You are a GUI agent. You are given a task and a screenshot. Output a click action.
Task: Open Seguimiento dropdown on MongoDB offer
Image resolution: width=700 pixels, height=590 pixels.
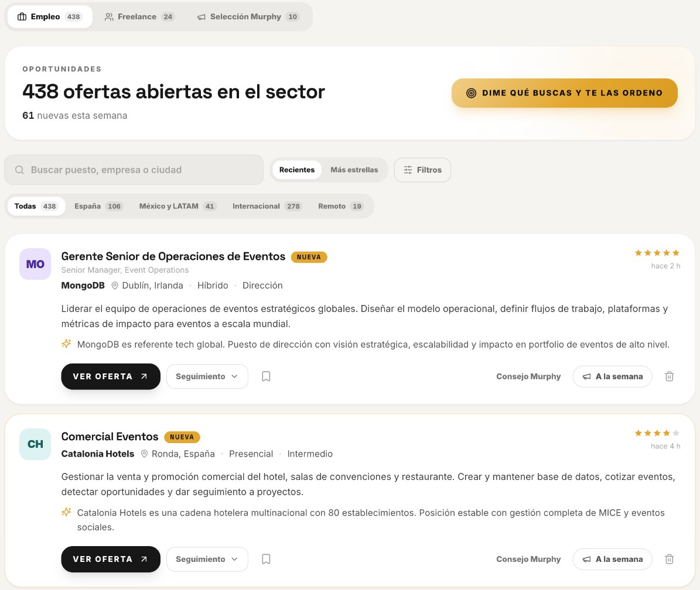click(x=207, y=376)
